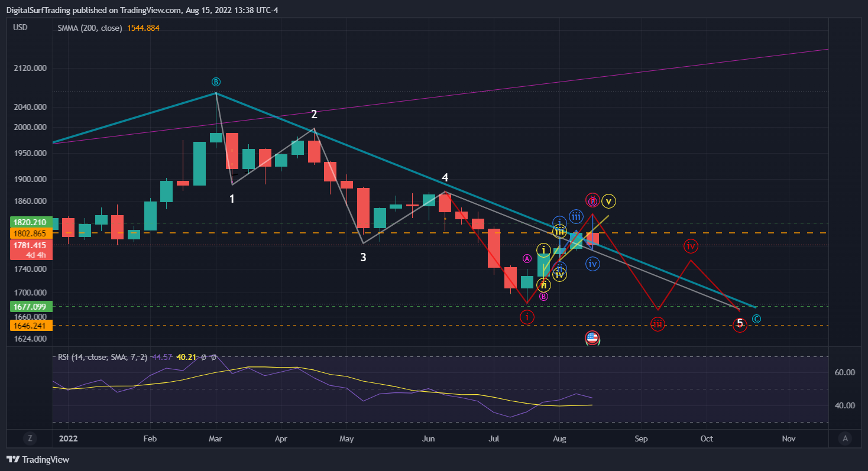Select the red circled i wave label

[x=527, y=317]
